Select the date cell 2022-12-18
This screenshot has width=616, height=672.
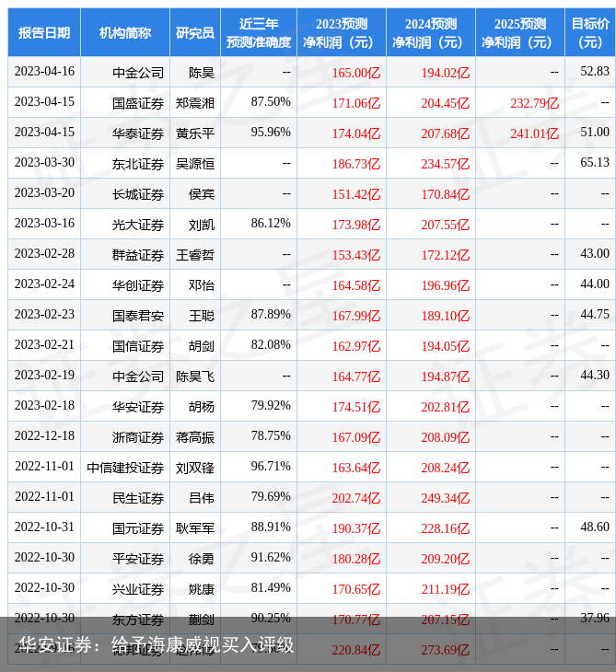tap(44, 435)
